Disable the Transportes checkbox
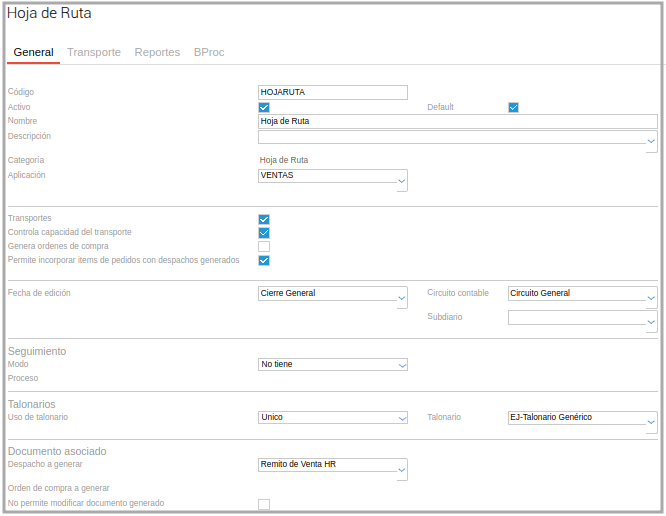 (264, 219)
